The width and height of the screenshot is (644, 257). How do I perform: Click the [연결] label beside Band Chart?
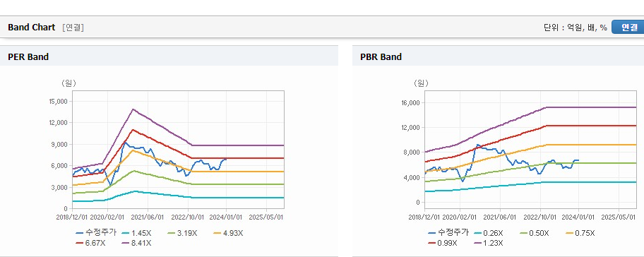click(73, 28)
